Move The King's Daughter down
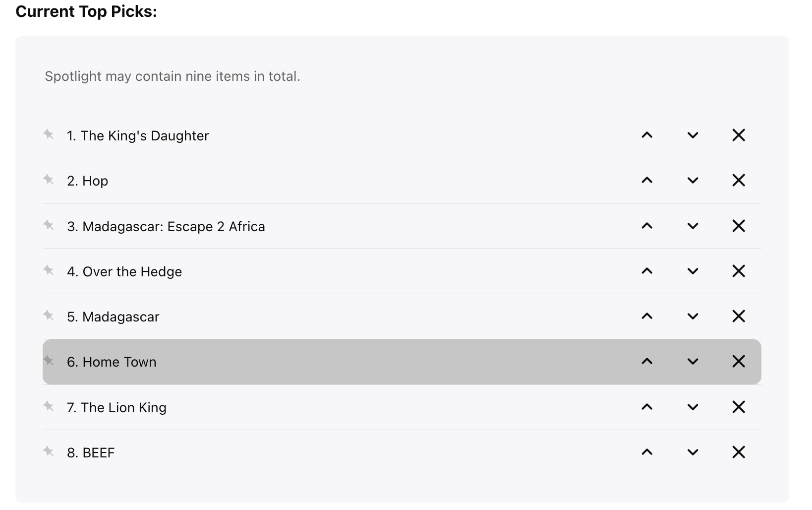 pos(693,135)
